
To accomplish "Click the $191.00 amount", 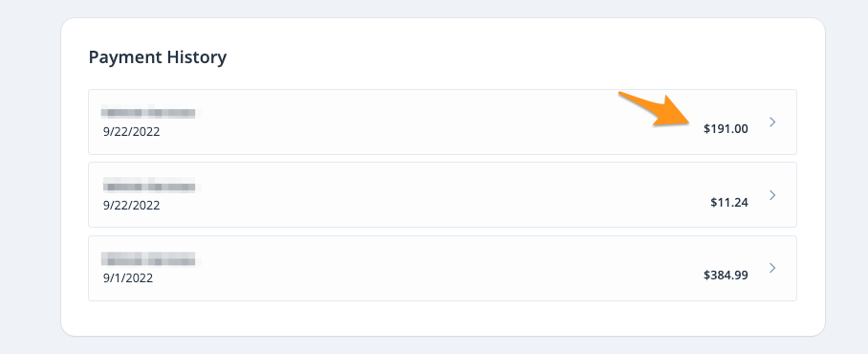I will pos(726,129).
